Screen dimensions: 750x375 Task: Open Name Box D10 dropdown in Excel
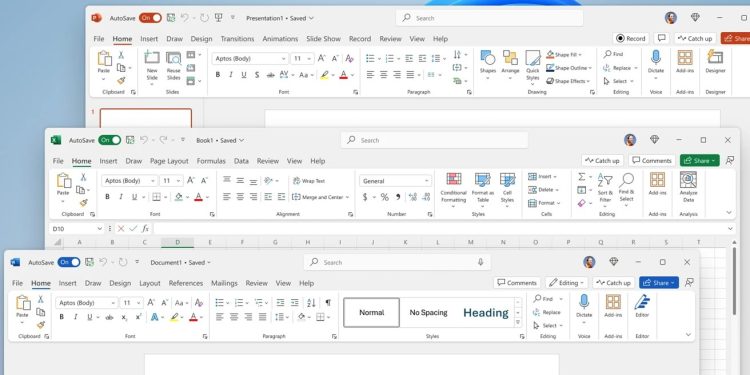tap(99, 229)
